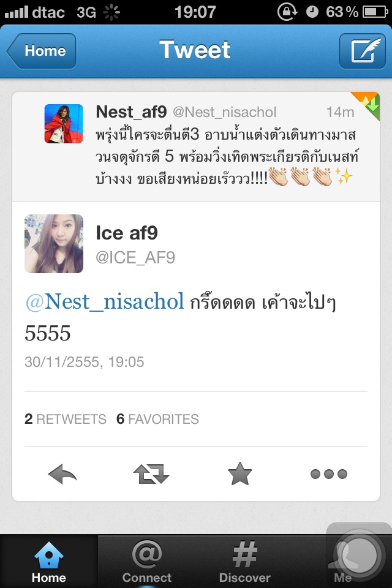Open Ice af9's profile picture
Image resolution: width=392 pixels, height=588 pixels.
tap(54, 244)
